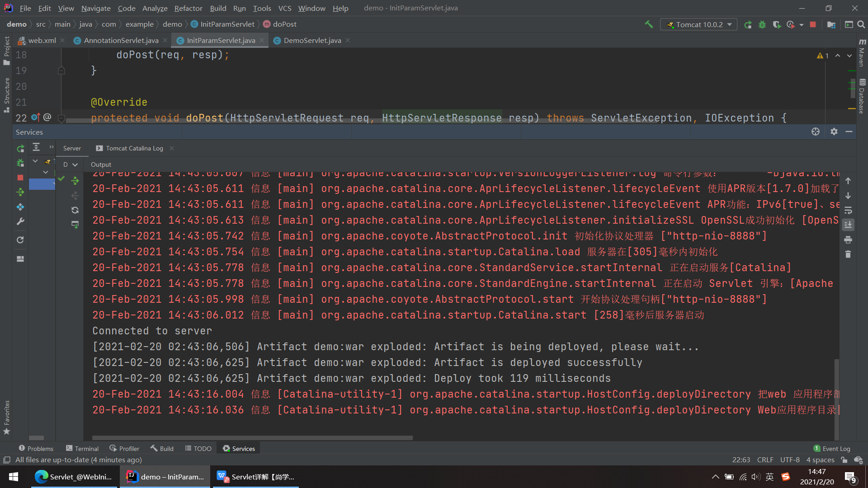This screenshot has height=488, width=868.
Task: Refresh deployment status icon
Action: click(x=75, y=210)
